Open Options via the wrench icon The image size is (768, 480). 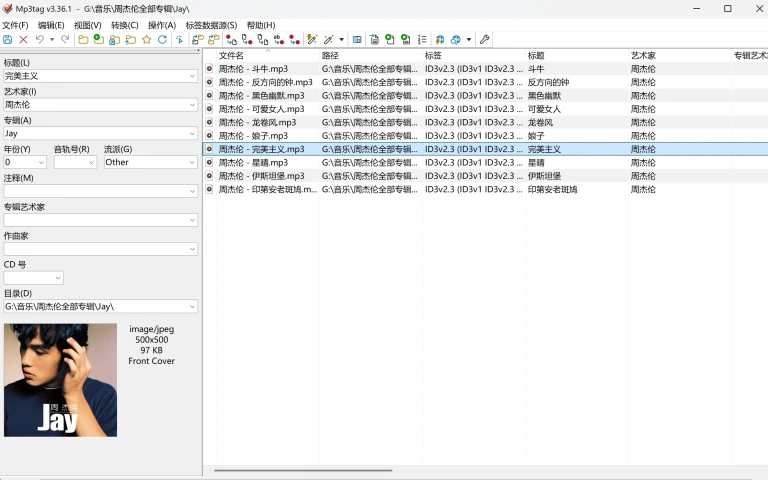coord(484,40)
